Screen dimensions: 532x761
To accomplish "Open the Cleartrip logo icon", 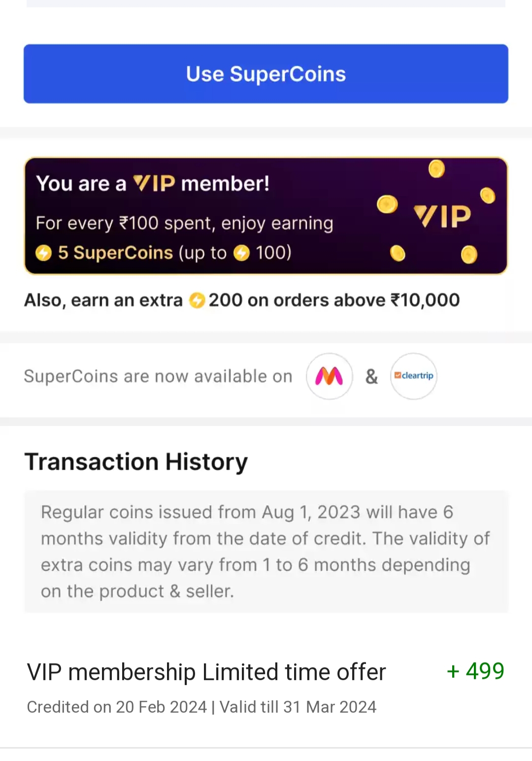I will 414,376.
